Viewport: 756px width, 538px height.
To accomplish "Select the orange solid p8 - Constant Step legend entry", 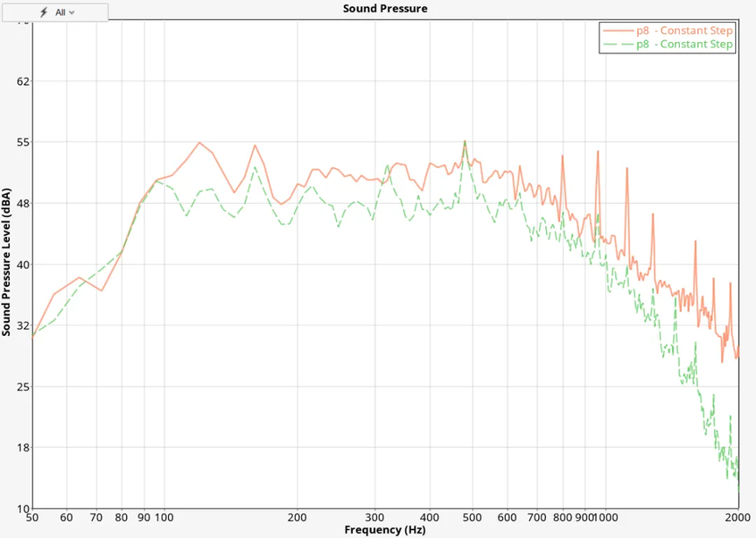I will [668, 31].
